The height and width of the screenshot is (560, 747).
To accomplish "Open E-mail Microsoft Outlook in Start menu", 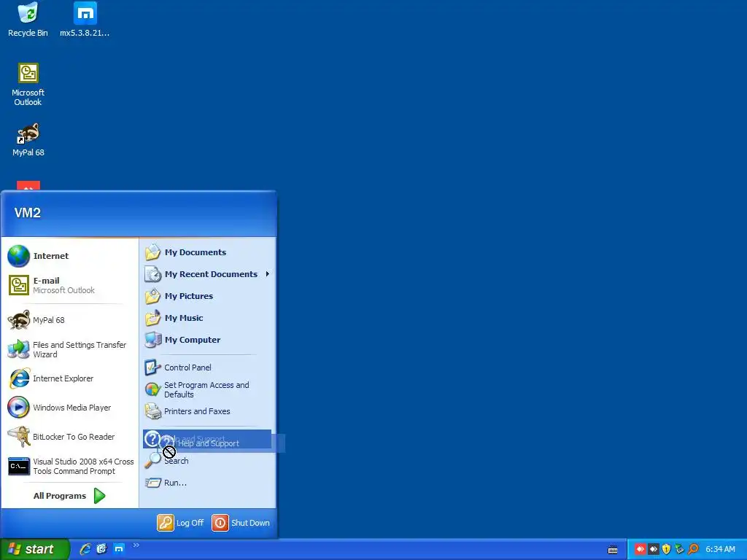I will [69, 285].
